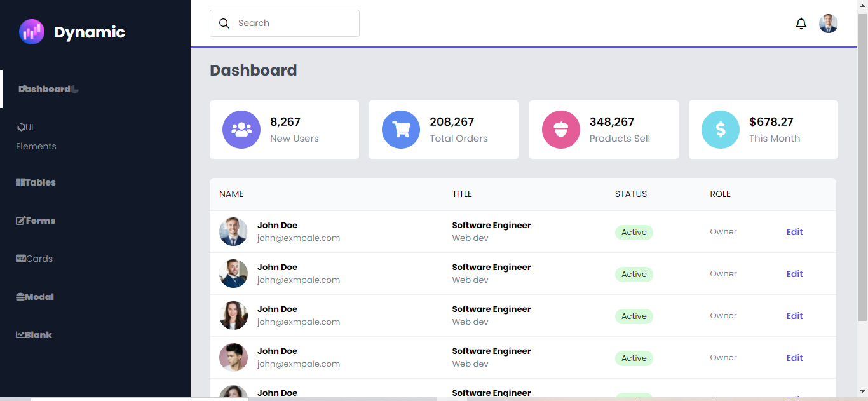Image resolution: width=868 pixels, height=401 pixels.
Task: Click the 208,267 Total Orders value
Action: pos(452,122)
